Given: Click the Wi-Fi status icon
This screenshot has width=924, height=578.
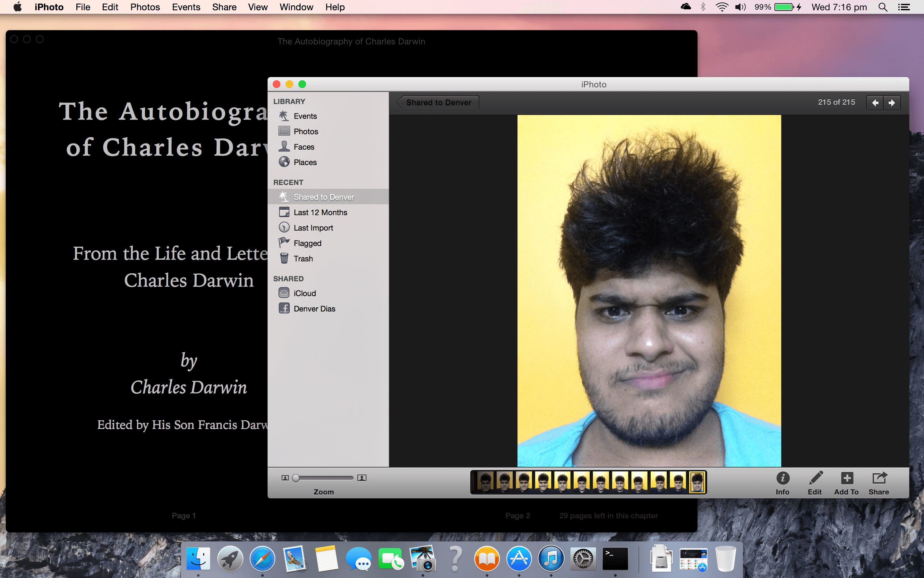Looking at the screenshot, I should 722,7.
